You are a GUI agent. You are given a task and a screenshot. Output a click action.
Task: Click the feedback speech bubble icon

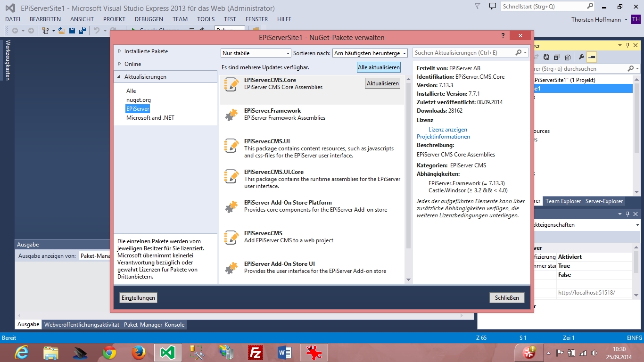tap(493, 7)
